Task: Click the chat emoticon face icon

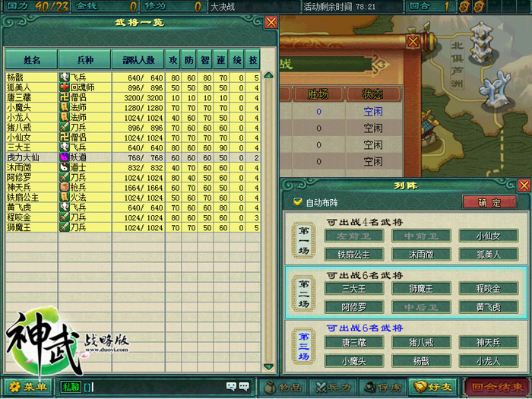Action: pos(231,387)
